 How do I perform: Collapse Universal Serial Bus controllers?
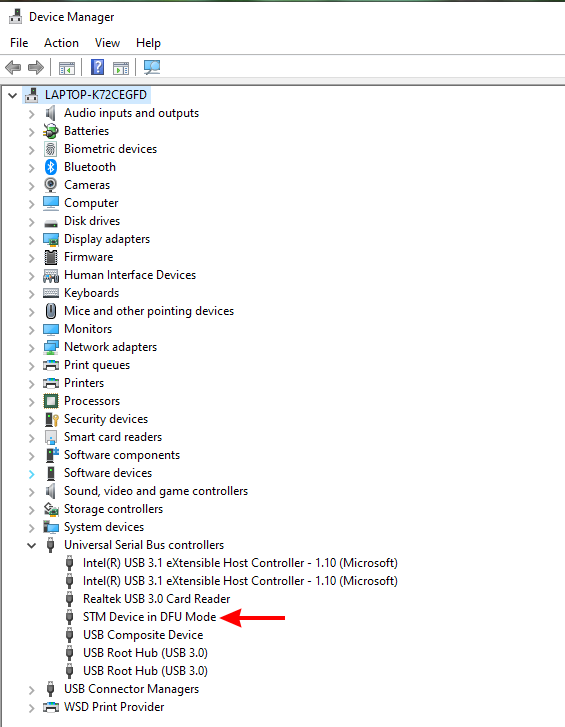(x=32, y=545)
